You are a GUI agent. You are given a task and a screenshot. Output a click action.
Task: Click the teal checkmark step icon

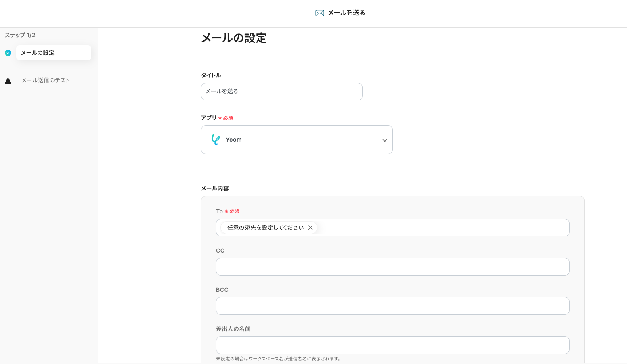coord(8,53)
